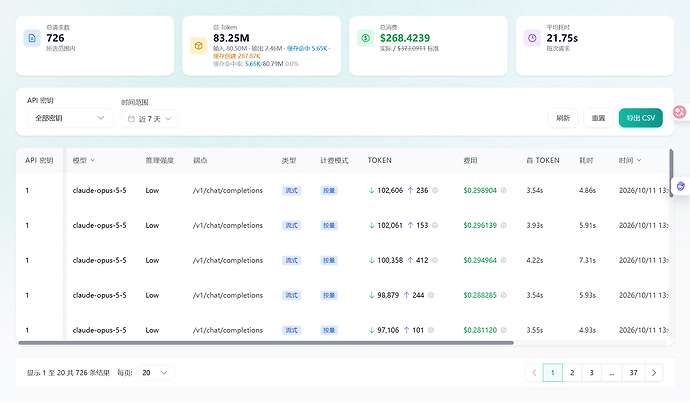Toggle sorting on the 时间 column header

[x=630, y=161]
